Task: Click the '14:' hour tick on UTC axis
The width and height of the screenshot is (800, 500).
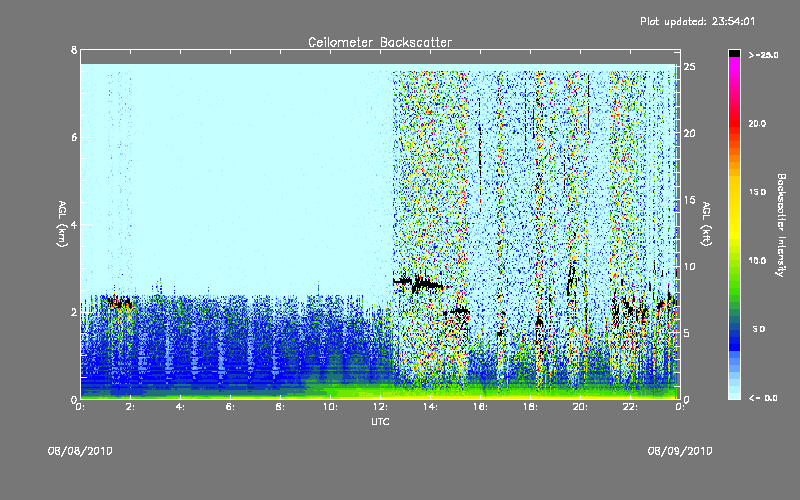Action: [430, 407]
